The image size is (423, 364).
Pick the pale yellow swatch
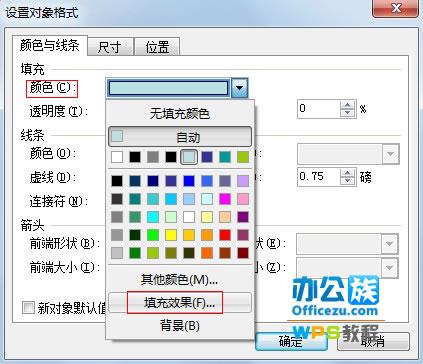(x=207, y=217)
